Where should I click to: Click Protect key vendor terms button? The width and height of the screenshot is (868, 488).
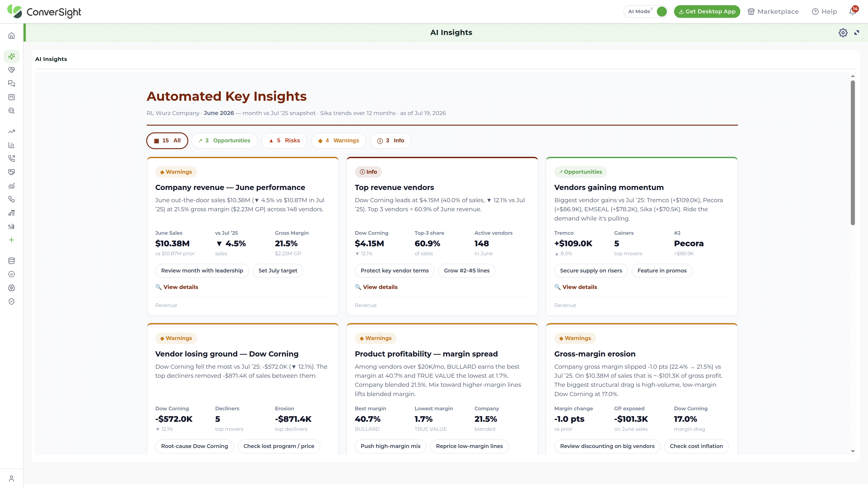click(395, 270)
